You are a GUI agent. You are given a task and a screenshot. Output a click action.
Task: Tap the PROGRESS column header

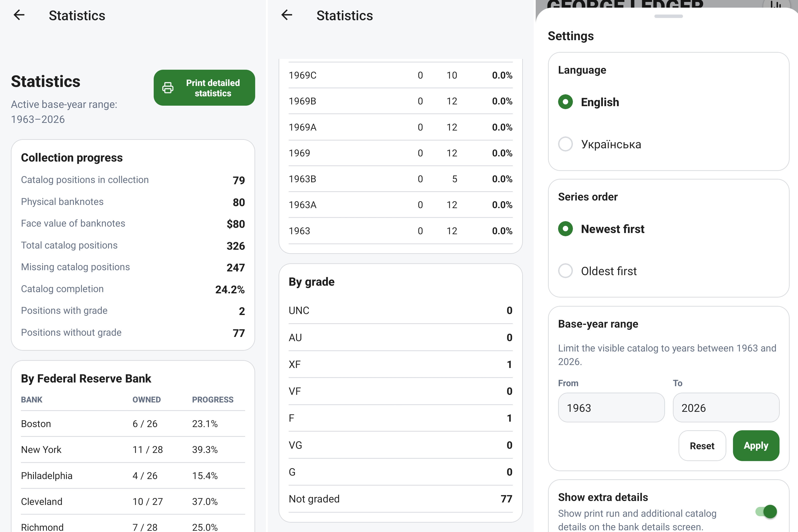pyautogui.click(x=213, y=400)
